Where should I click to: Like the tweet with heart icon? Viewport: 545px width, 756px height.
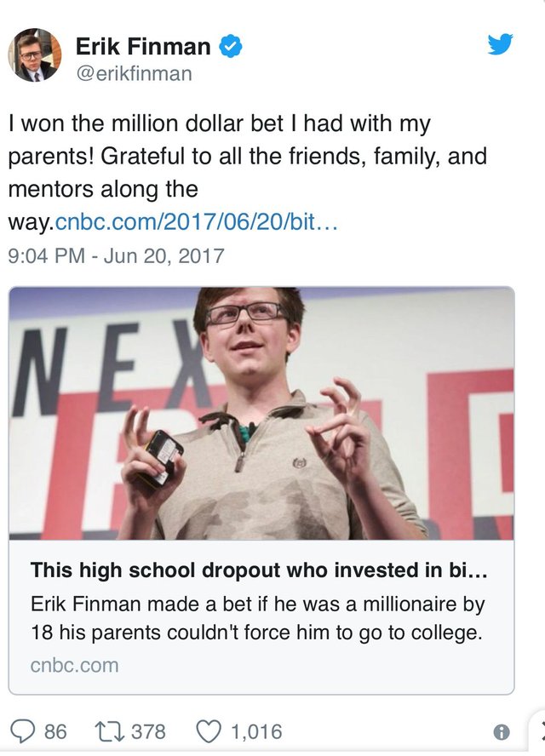point(209,730)
